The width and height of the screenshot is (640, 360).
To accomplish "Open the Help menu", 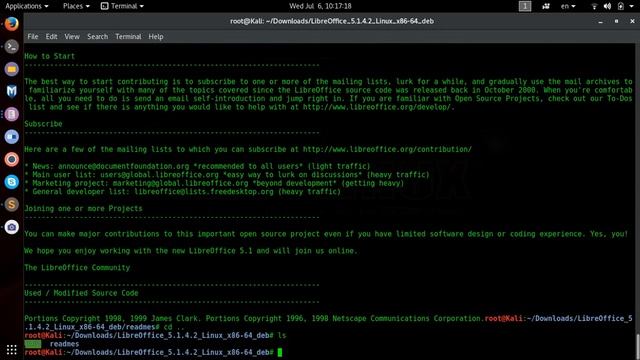I will point(156,37).
